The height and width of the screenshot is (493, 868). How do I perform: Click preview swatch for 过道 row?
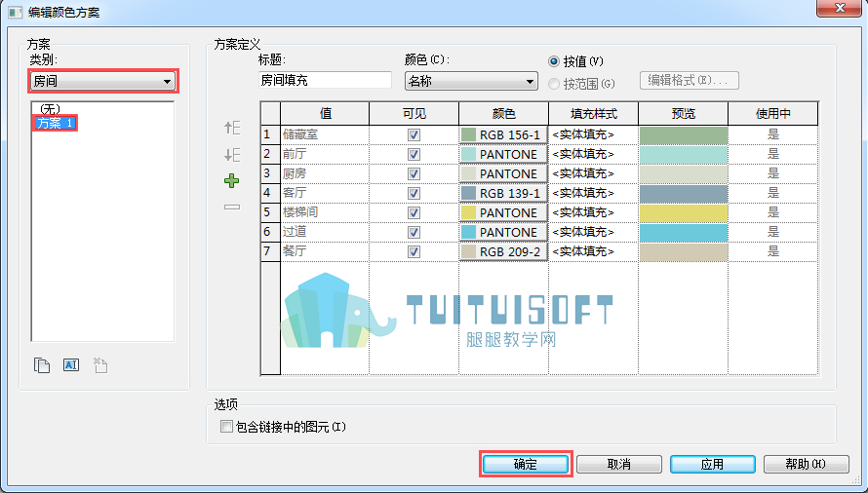click(x=683, y=232)
